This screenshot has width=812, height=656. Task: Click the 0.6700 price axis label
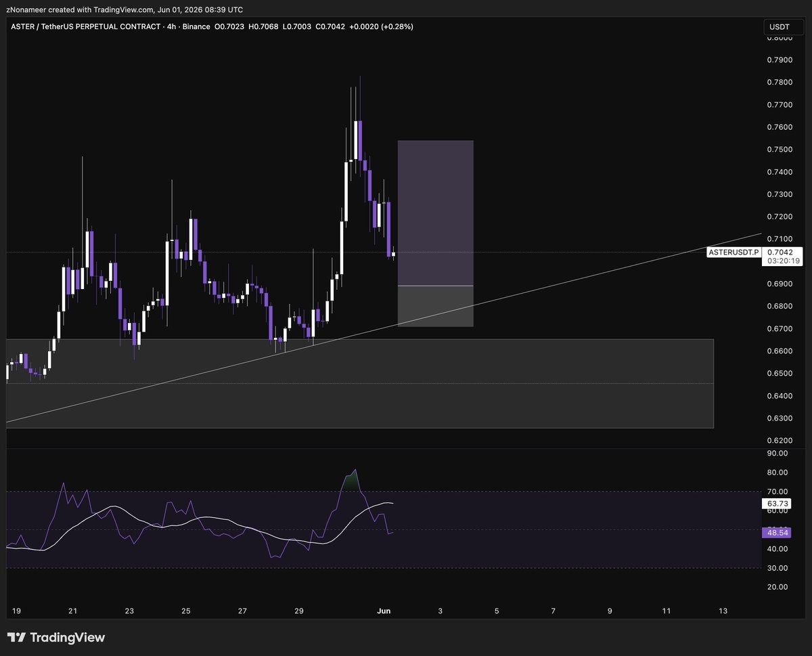pos(780,328)
